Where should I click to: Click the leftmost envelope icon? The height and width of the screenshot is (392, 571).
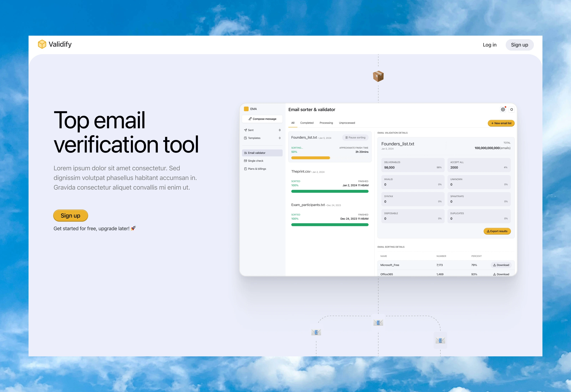316,332
